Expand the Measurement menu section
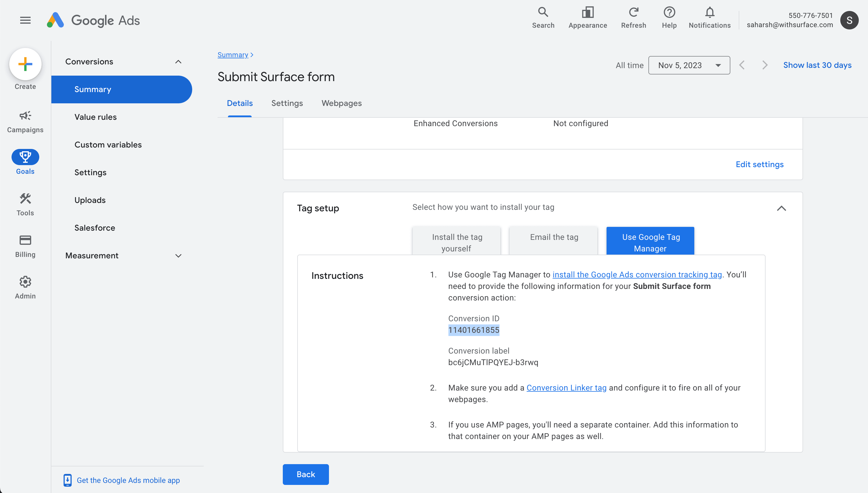 [x=178, y=256]
